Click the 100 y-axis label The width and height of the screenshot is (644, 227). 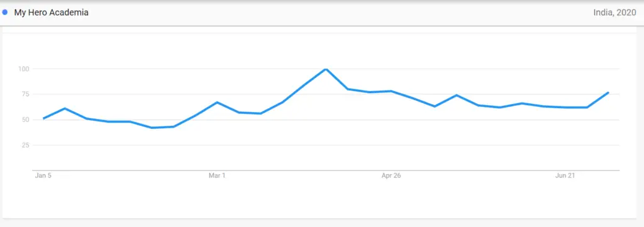[x=24, y=69]
